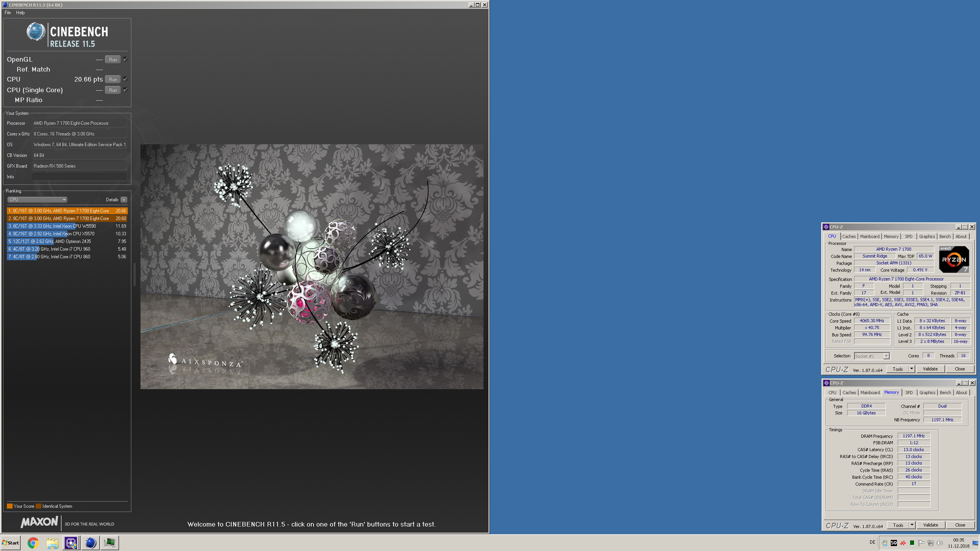Select the AMD Opteron 2435 ranking row
The width and height of the screenshot is (980, 551).
point(67,241)
